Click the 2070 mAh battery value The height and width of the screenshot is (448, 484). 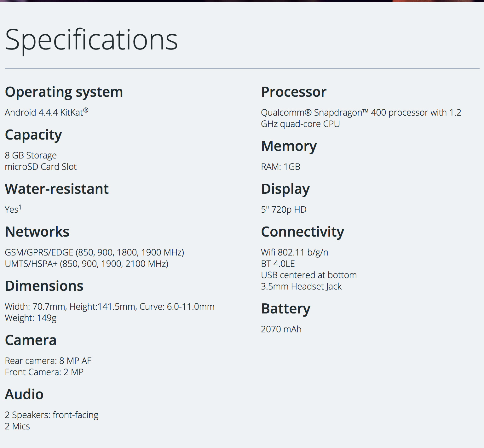pyautogui.click(x=281, y=329)
